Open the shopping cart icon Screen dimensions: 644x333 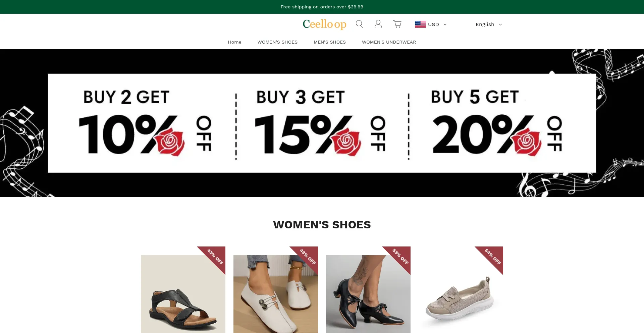pyautogui.click(x=397, y=24)
